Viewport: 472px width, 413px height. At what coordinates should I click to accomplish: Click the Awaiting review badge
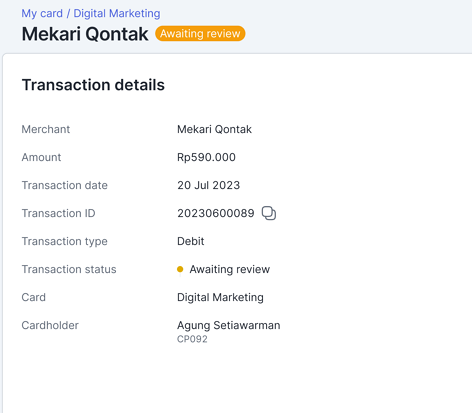pos(200,34)
